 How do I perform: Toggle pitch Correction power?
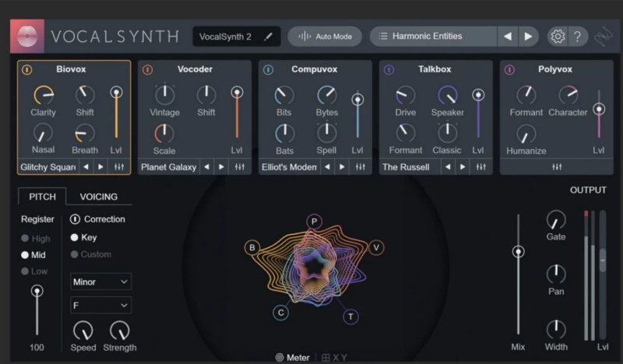(75, 219)
